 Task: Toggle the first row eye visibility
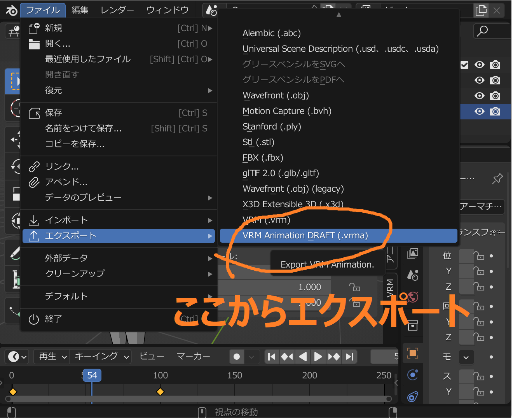click(480, 65)
